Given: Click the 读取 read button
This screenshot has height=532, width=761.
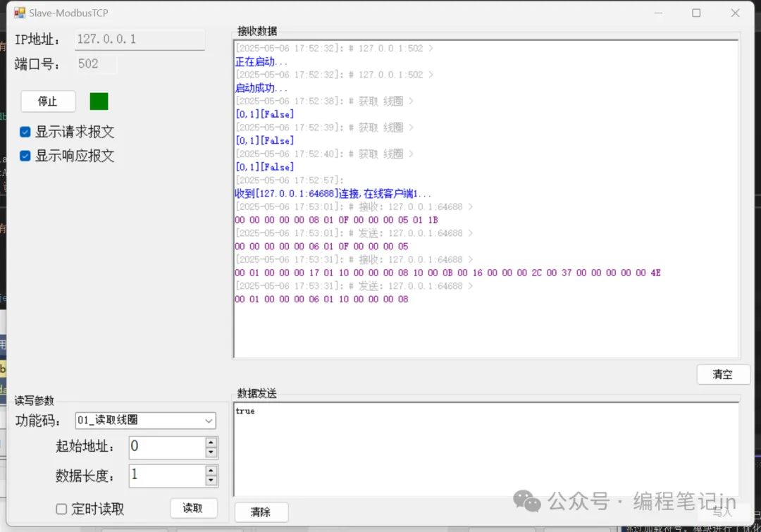Looking at the screenshot, I should 194,508.
